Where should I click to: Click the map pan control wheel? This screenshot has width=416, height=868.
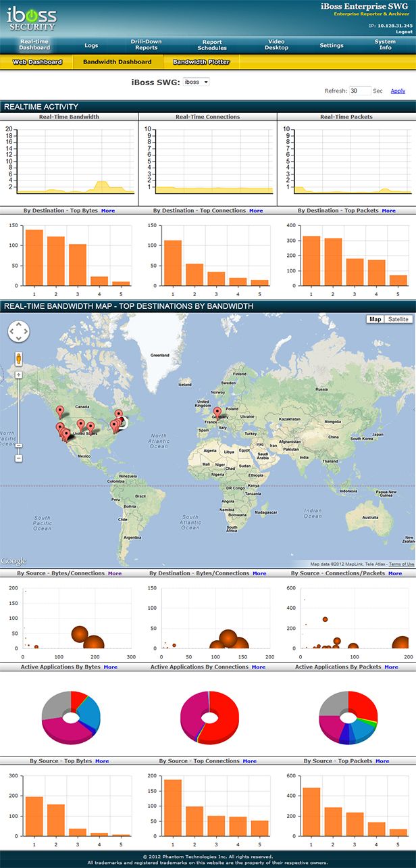[x=19, y=332]
